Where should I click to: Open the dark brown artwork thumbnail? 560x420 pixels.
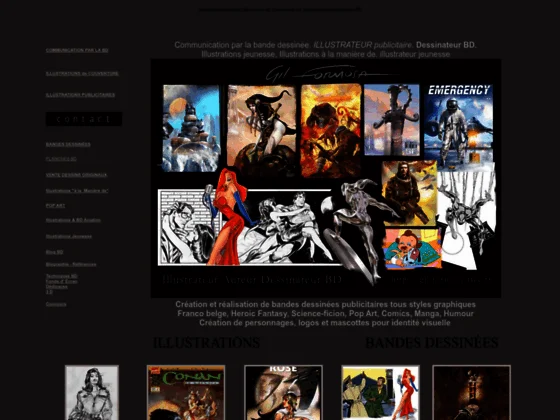point(471,392)
